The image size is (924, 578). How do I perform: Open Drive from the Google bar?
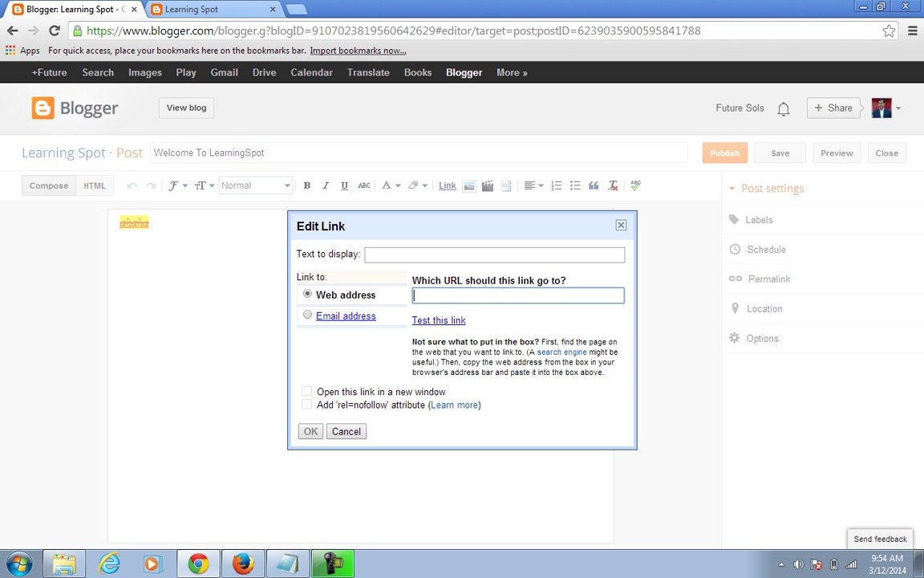pyautogui.click(x=264, y=72)
